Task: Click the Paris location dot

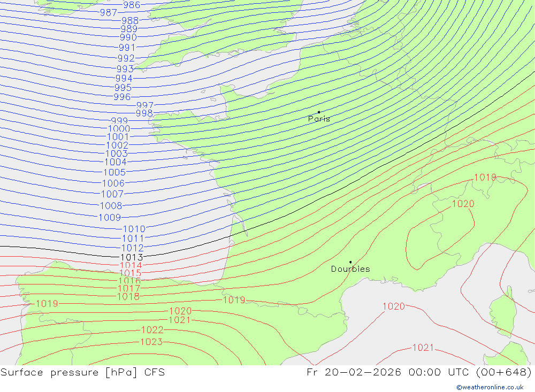Action: (319, 112)
